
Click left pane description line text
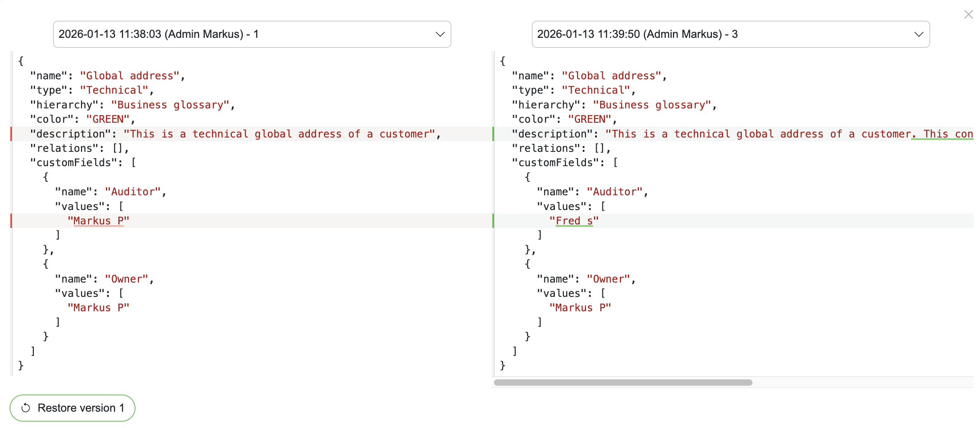coord(279,134)
